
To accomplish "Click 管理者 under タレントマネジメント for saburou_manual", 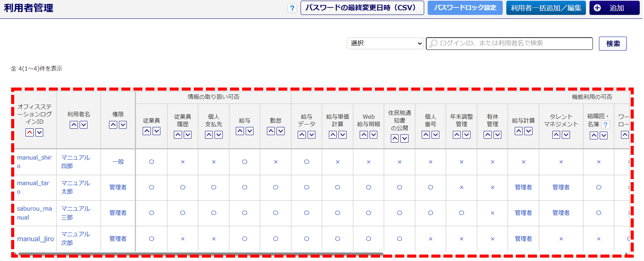I will (561, 213).
